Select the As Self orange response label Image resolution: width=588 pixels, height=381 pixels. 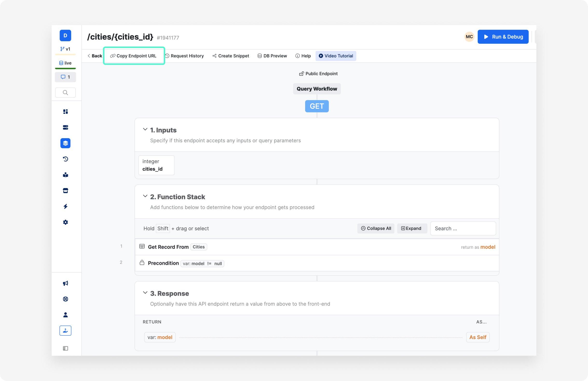[x=478, y=337]
